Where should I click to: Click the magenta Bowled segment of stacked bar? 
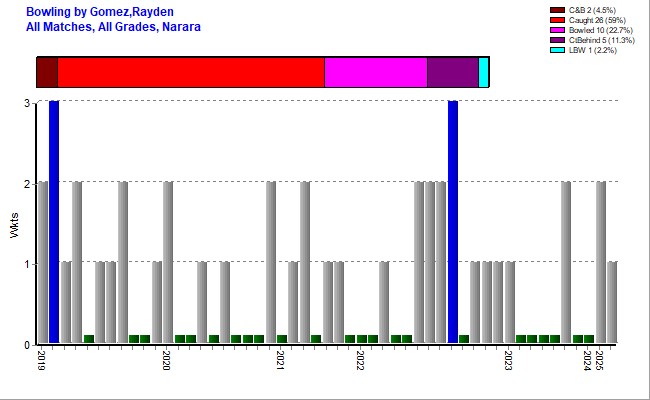pyautogui.click(x=376, y=72)
